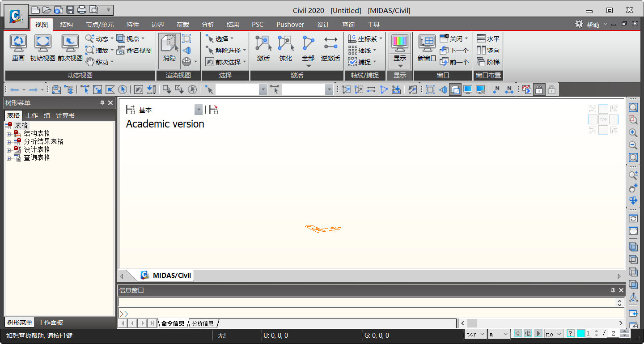
Task: Click the print icon in quick access toolbar
Action: [82, 10]
